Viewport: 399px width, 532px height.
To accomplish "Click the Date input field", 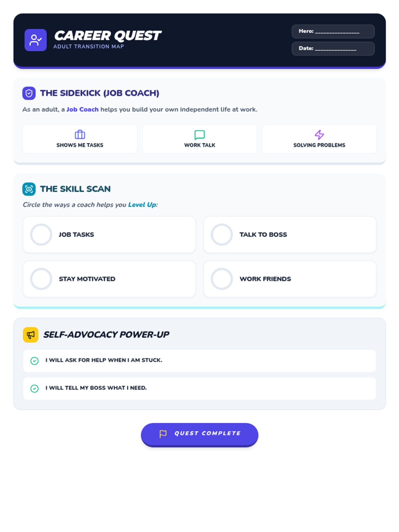I will [x=333, y=49].
